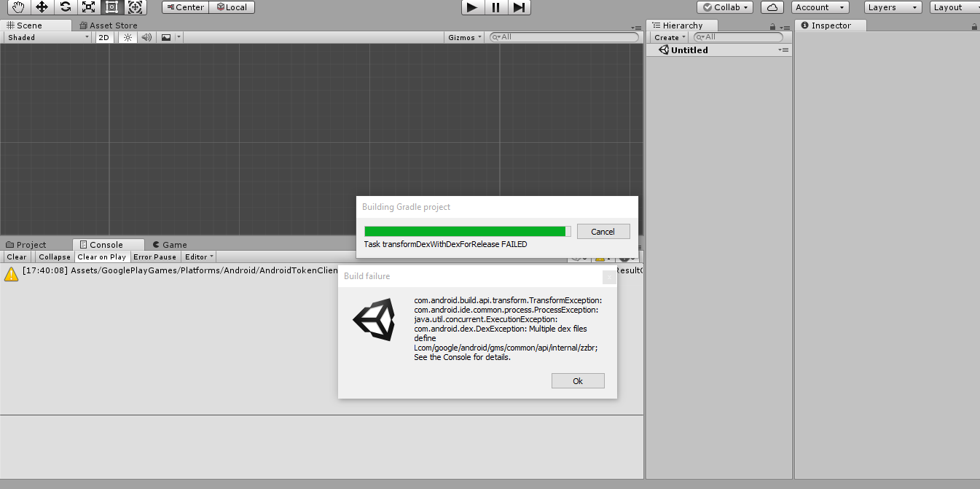Switch to the Project tab

(x=26, y=245)
